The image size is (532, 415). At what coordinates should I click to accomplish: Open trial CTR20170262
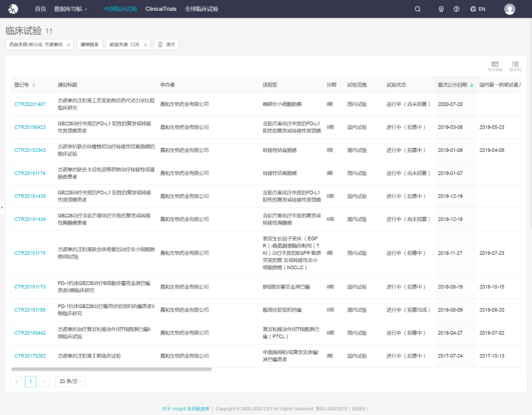[x=30, y=356]
